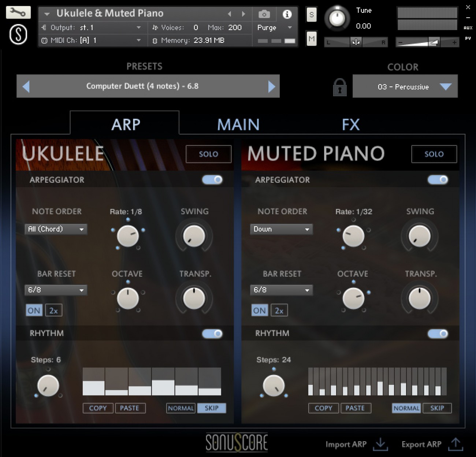Turn off the Bar Reset ON button for Ukulele

coord(34,310)
